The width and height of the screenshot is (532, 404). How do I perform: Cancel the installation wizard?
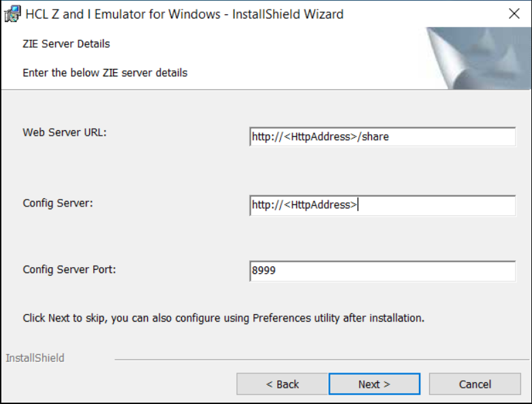pyautogui.click(x=475, y=384)
